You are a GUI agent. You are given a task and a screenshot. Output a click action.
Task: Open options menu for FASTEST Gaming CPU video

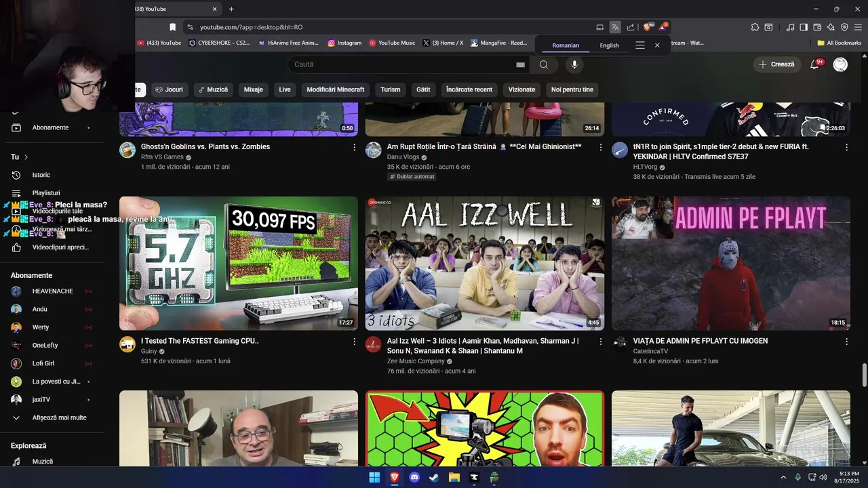354,342
